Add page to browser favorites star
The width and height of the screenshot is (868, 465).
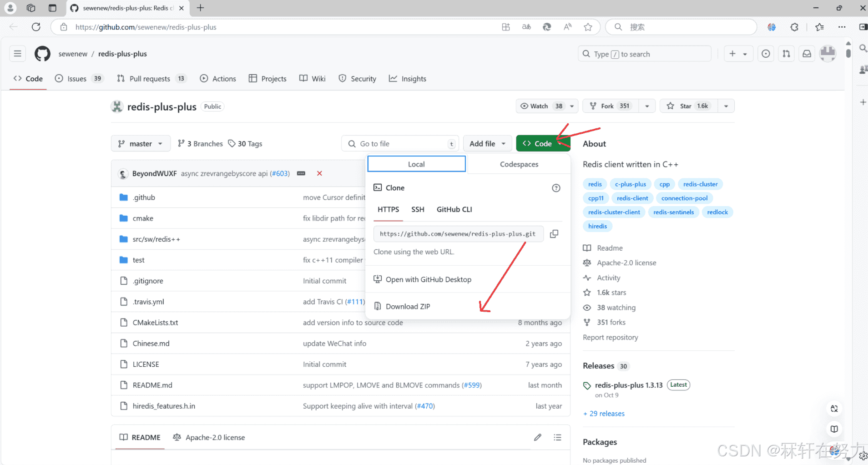(x=588, y=27)
